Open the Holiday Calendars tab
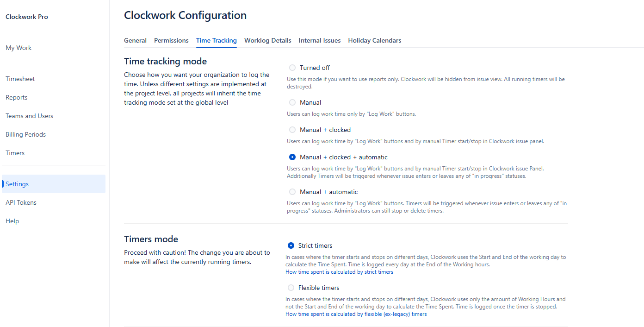 click(x=375, y=40)
